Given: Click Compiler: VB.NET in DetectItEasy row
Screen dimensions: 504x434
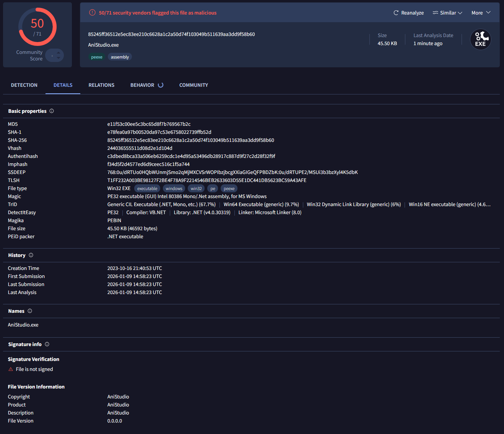Looking at the screenshot, I should click(x=146, y=213).
